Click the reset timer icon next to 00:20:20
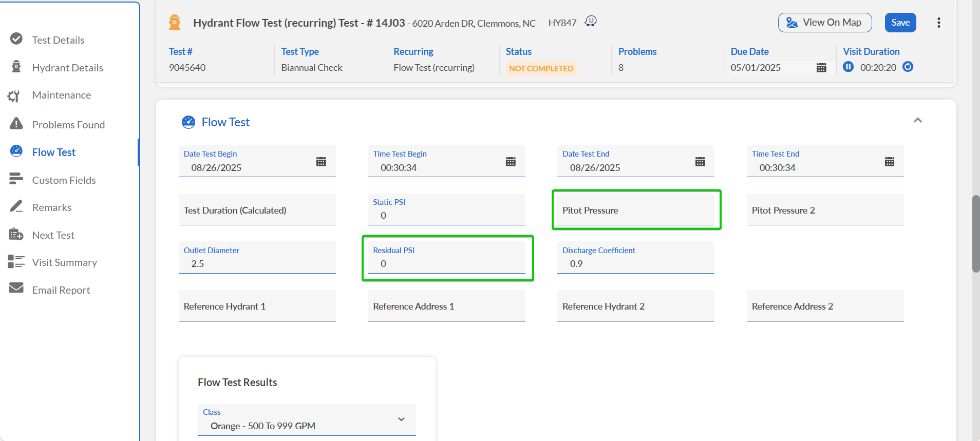This screenshot has height=441, width=980. coord(908,67)
